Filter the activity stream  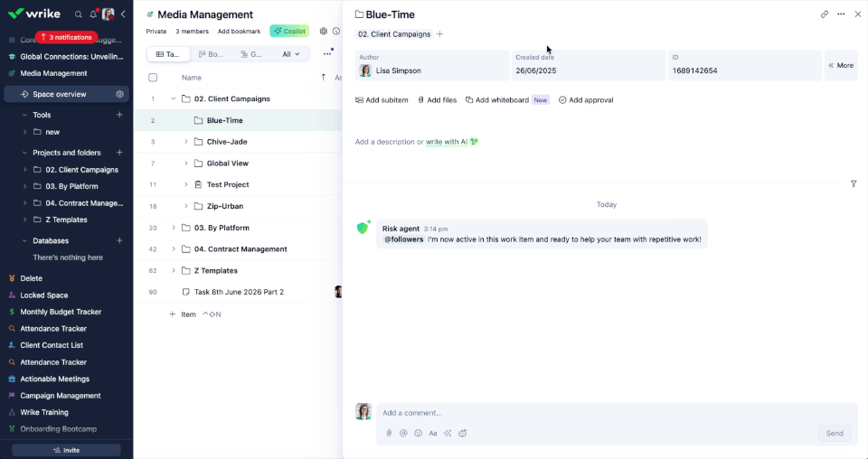point(854,183)
